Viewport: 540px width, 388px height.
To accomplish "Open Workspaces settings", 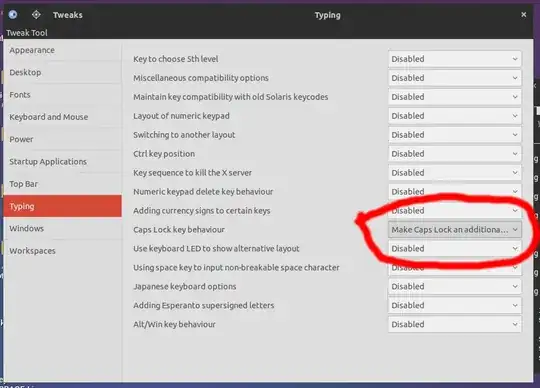I will click(62, 251).
